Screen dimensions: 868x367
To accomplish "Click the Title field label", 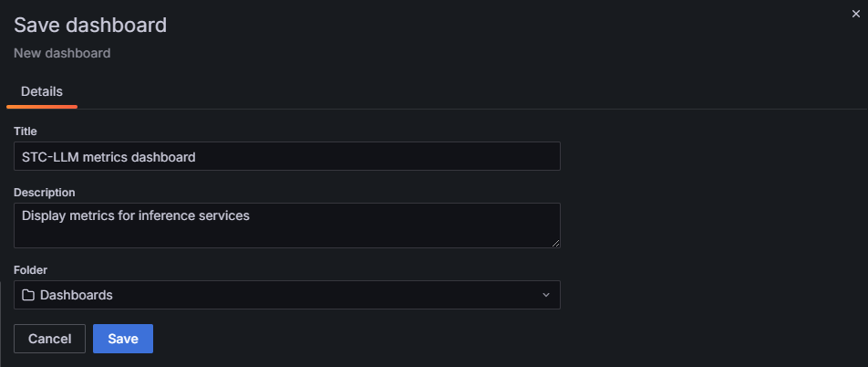I will click(25, 131).
